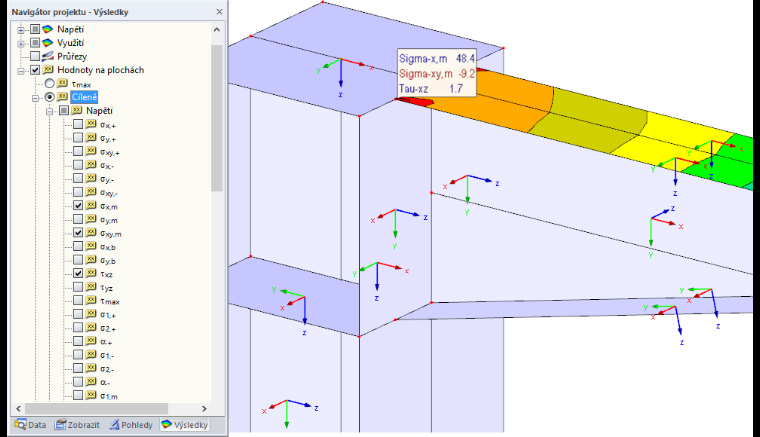
Task: Click the Průřezy section icon
Action: [48, 57]
